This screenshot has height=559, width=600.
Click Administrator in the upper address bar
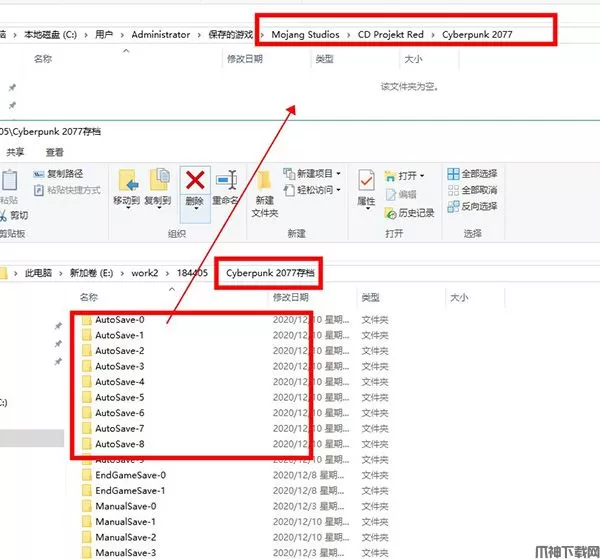click(161, 34)
